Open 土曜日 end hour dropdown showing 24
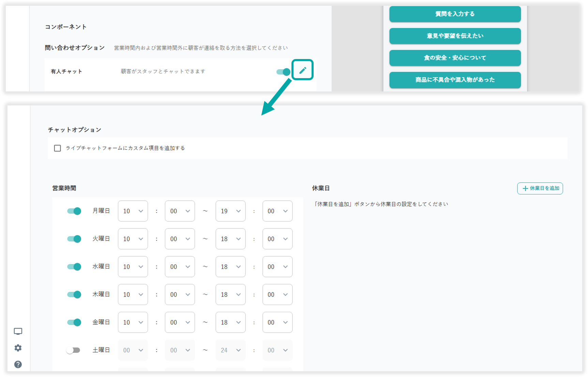The image size is (588, 377). 230,350
